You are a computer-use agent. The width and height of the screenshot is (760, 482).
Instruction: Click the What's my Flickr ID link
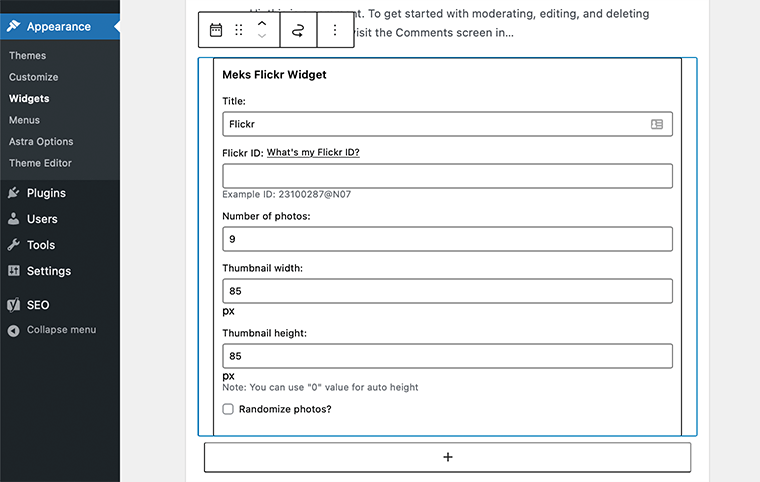pos(313,153)
